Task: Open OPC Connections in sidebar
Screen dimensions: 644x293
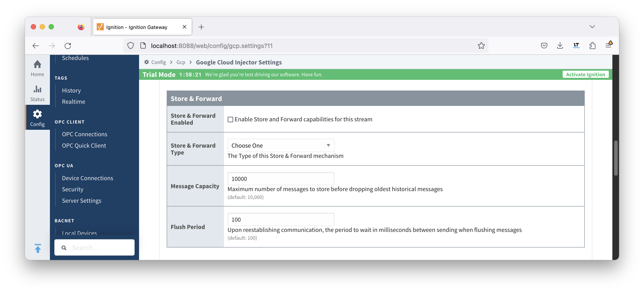Action: point(84,134)
